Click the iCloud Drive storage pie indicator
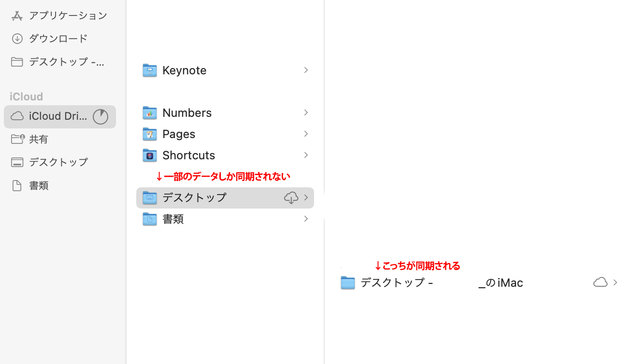The image size is (632, 364). 101,117
